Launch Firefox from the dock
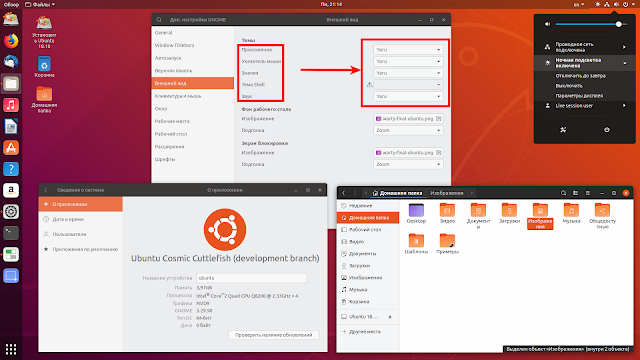The image size is (640, 360). pos(11,41)
